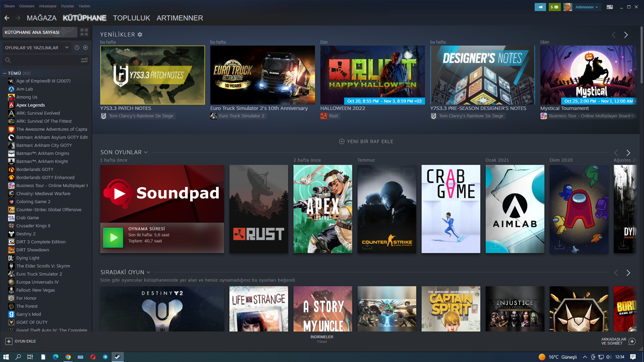Open the Steam menu
Viewport: 644px width, 362px height.
tap(9, 6)
